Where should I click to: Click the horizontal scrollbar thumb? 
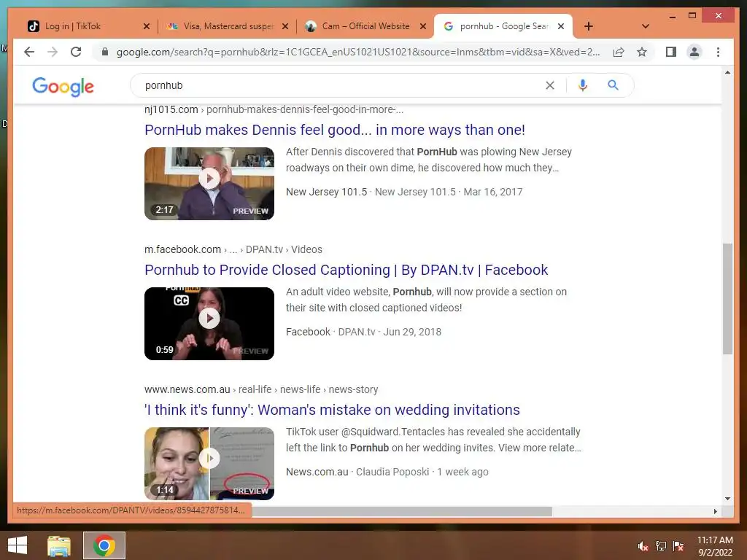(402, 511)
